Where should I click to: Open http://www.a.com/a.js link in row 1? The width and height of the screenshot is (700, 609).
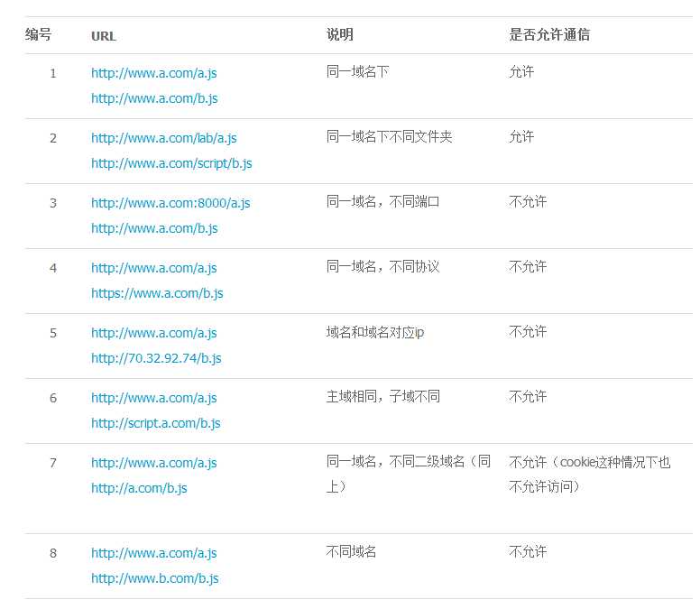point(154,73)
